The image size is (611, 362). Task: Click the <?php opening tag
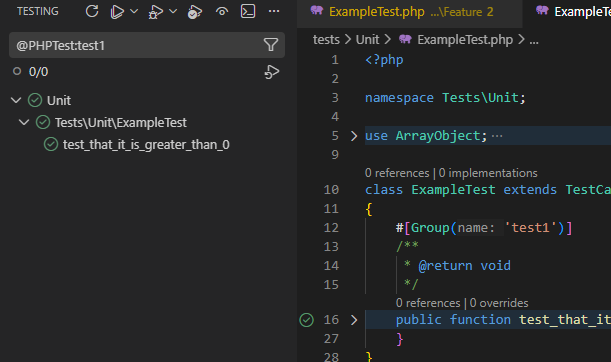[384, 60]
